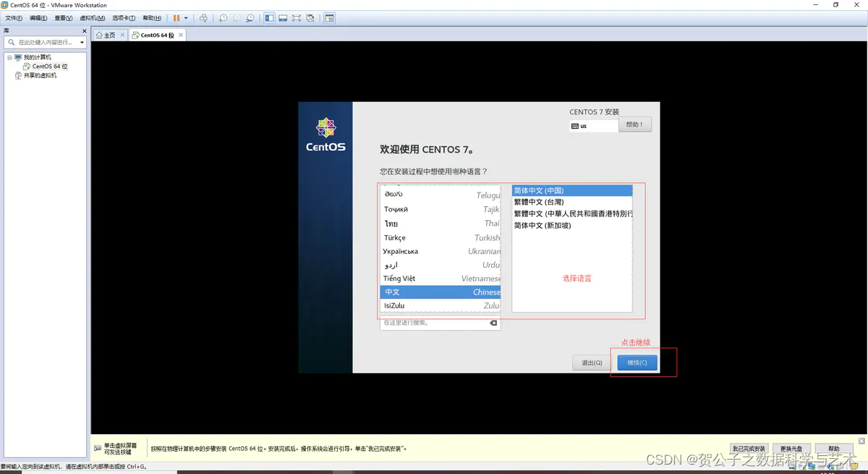
Task: Click the 帮助 button in bottom bar
Action: coord(834,449)
